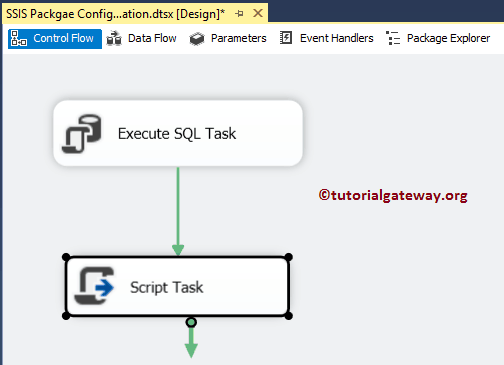This screenshot has height=365, width=504.
Task: Click the Parameters box icon
Action: click(x=197, y=39)
